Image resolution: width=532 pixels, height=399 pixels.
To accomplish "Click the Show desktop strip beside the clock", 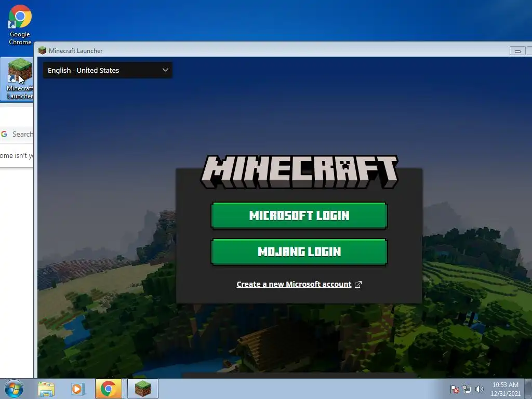I will coord(528,389).
